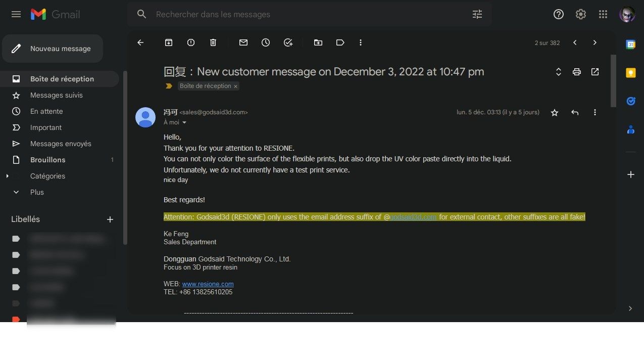Viewport: 644px width, 356px height.
Task: Click the email subject line text
Action: click(x=324, y=72)
